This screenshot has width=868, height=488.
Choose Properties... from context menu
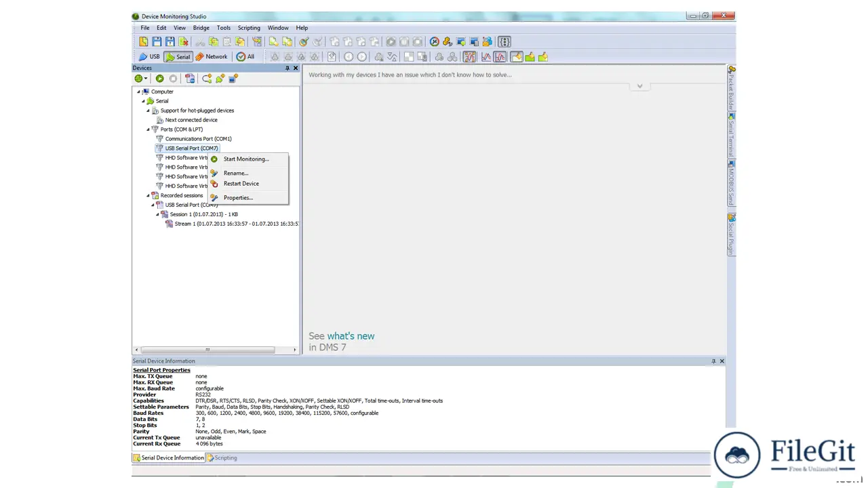tap(248, 198)
